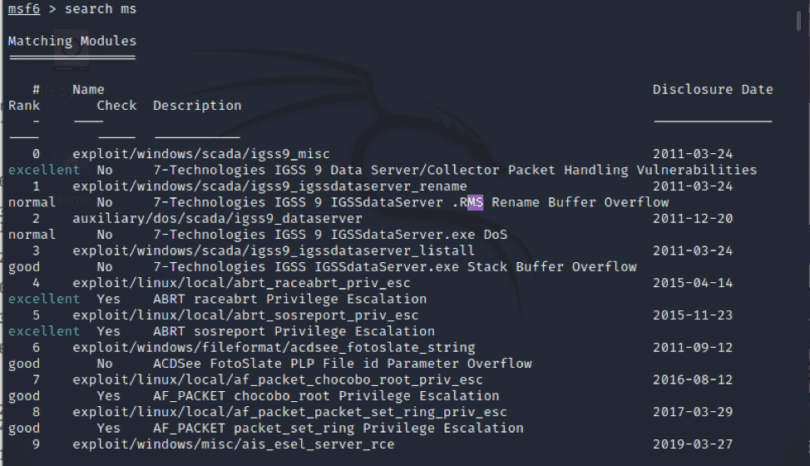
Task: Click the 'search ms' command text
Action: (100, 9)
